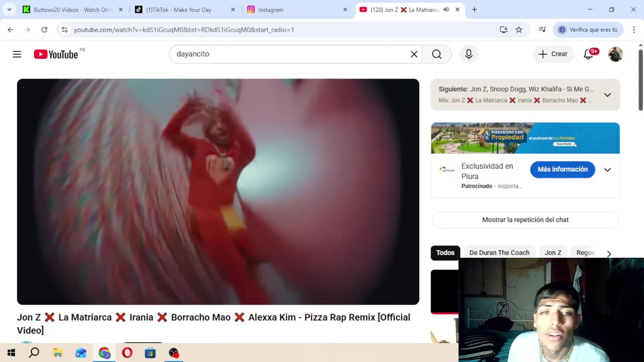Click Mostrar la repetición del chat
Viewport: 644px width, 362px height.
[525, 220]
